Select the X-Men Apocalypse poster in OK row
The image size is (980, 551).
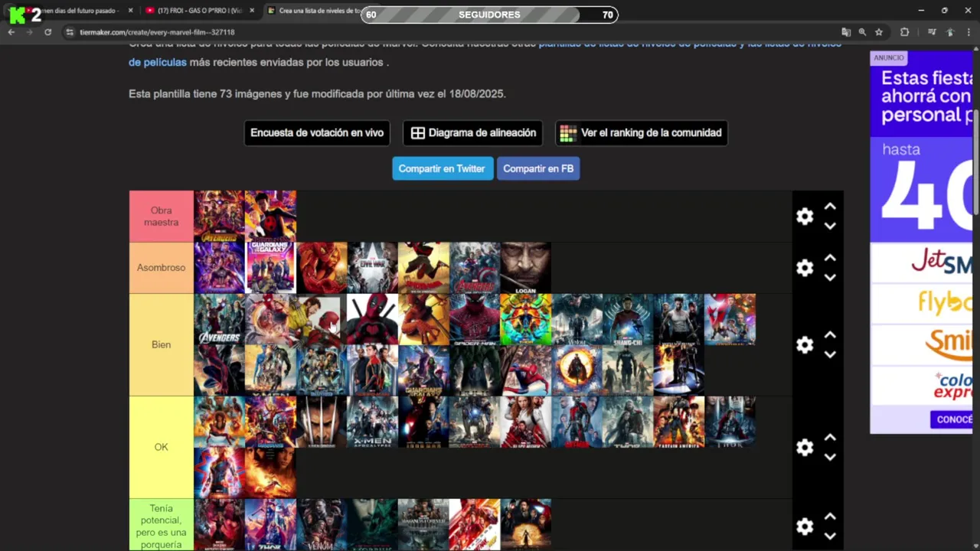tap(373, 422)
